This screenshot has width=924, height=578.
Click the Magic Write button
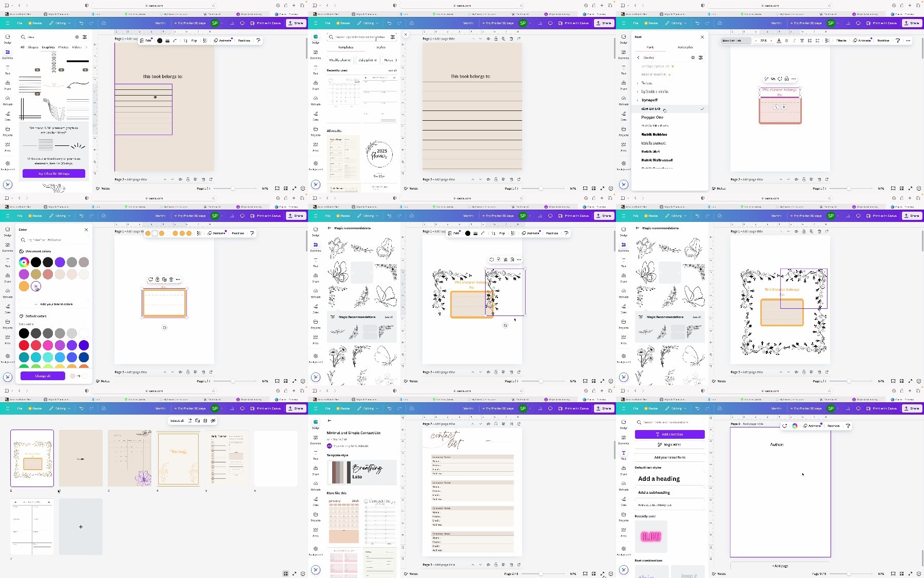coord(669,445)
